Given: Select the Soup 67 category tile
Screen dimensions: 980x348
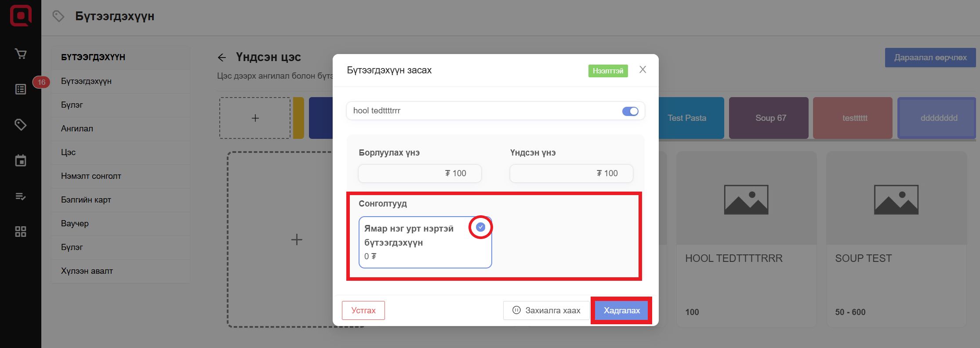Looking at the screenshot, I should coord(770,118).
